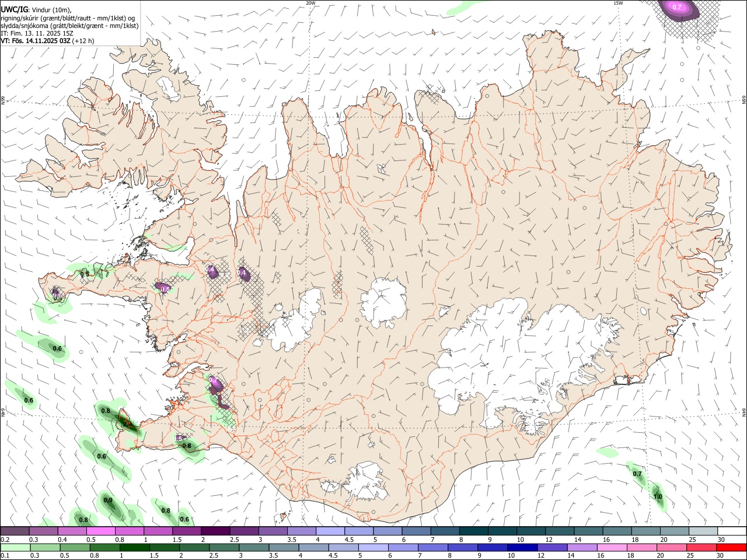This screenshot has width=747, height=560.
Task: Click the '20W' longitude label
Action: point(310,3)
